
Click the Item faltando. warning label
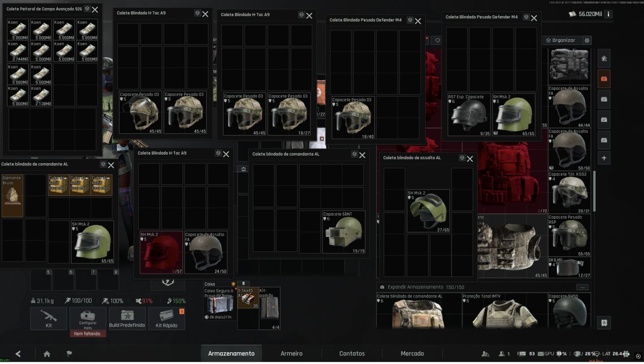(88, 334)
